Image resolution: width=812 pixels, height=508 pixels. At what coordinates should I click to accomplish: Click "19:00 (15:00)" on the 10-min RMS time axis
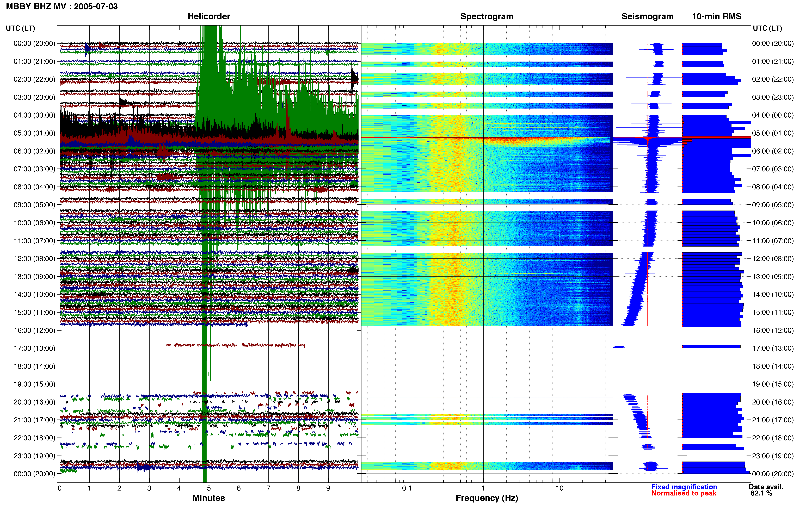(x=773, y=384)
